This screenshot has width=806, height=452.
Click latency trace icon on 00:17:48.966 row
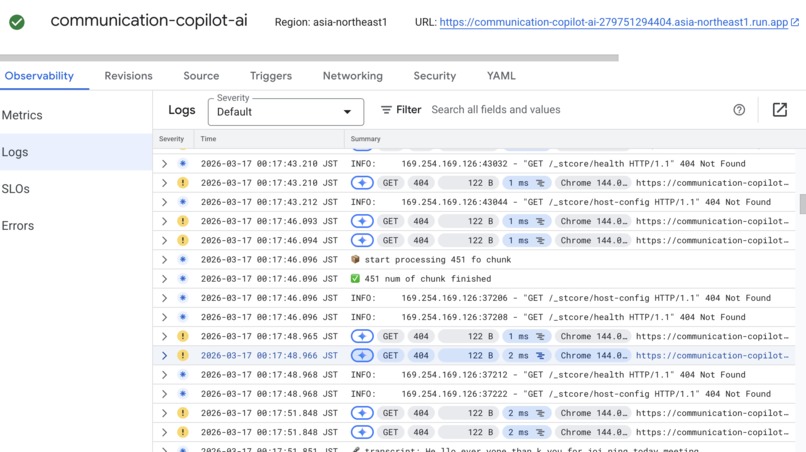tap(540, 355)
